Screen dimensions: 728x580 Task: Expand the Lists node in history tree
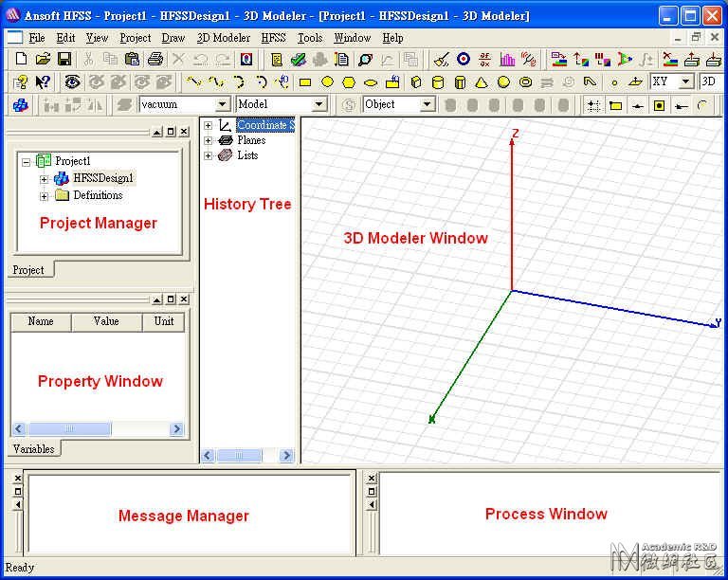[x=208, y=155]
